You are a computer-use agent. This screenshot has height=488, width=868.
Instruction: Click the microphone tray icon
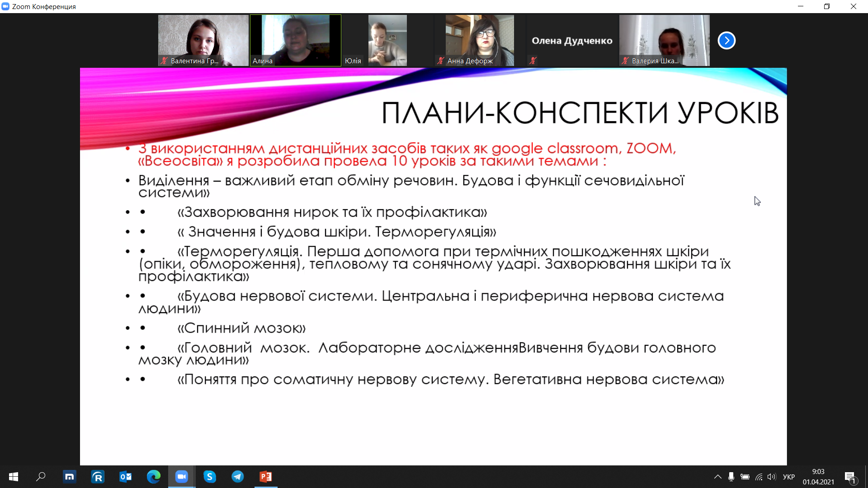[731, 477]
